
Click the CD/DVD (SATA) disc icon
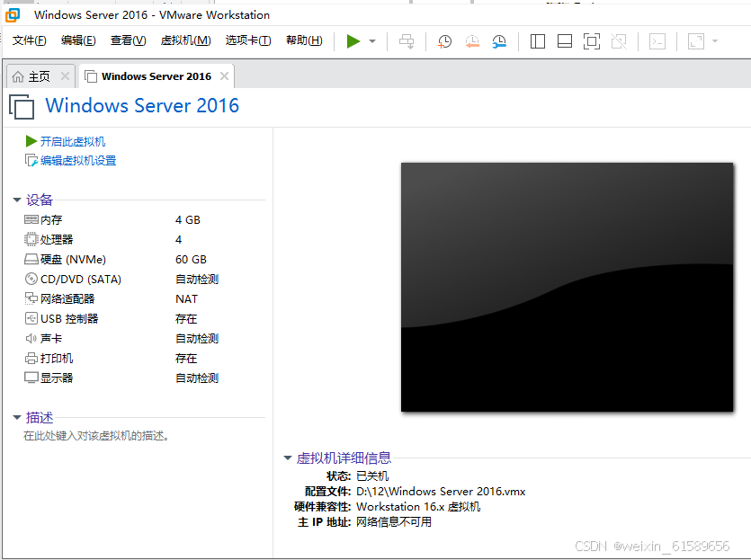point(31,279)
